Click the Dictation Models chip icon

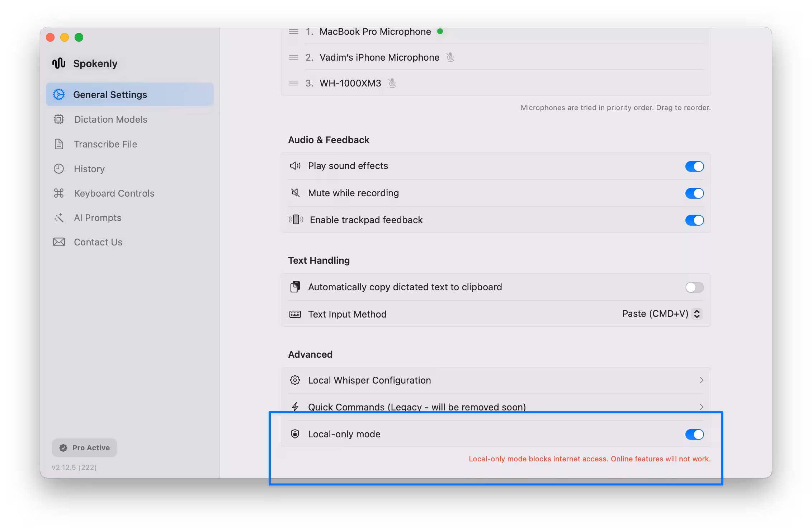tap(59, 119)
